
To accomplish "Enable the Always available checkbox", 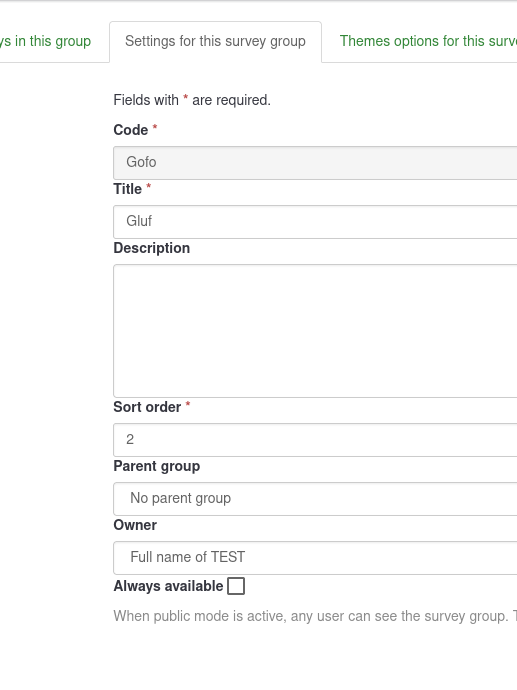I will click(x=236, y=586).
